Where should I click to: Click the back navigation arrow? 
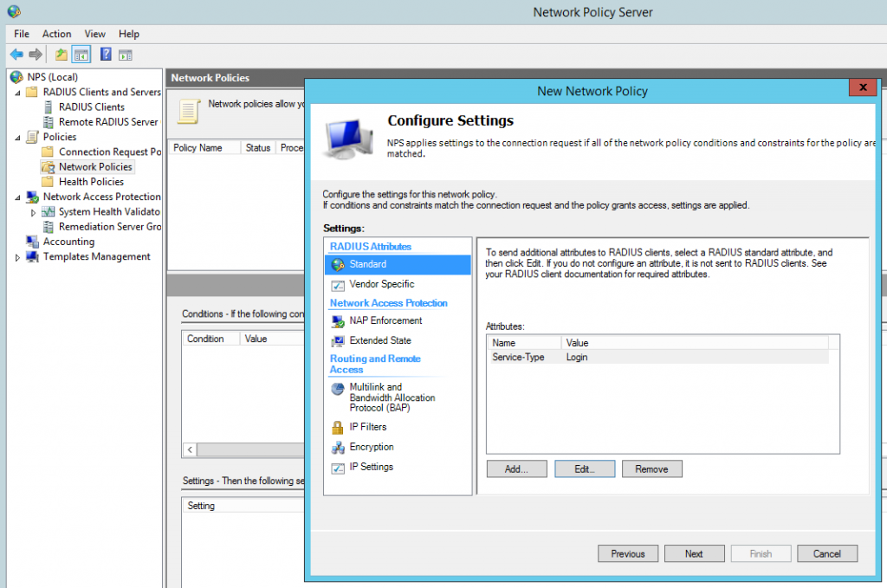[x=16, y=54]
